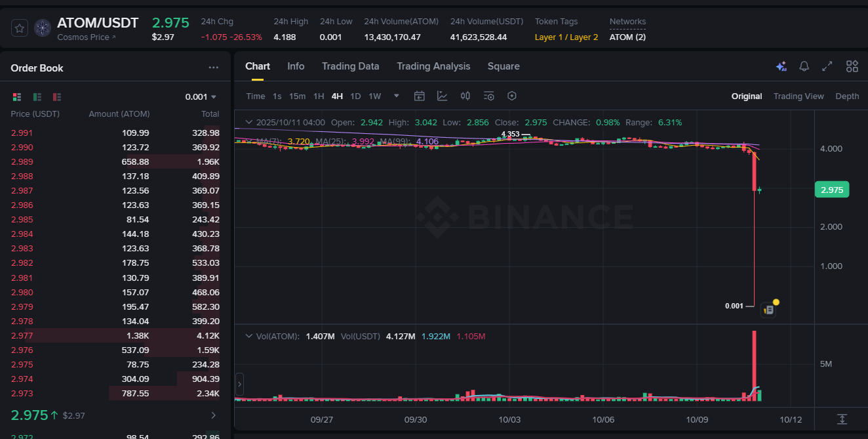
Task: Switch the chart to Original view
Action: click(747, 96)
